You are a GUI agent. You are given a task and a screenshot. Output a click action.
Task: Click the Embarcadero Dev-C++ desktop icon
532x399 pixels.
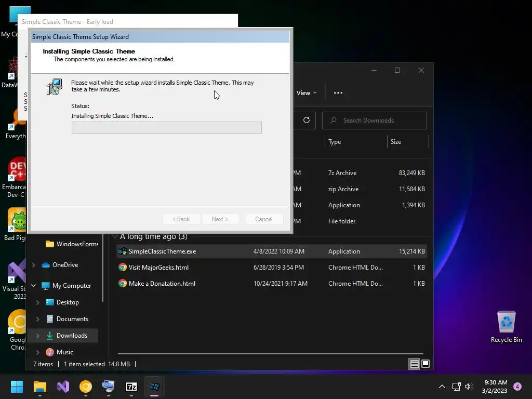pos(14,178)
